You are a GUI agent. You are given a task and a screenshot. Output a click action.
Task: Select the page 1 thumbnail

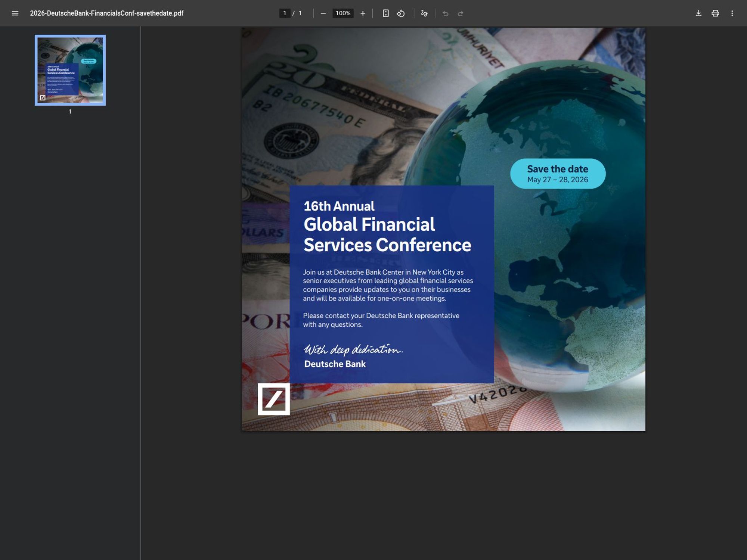[x=70, y=69]
